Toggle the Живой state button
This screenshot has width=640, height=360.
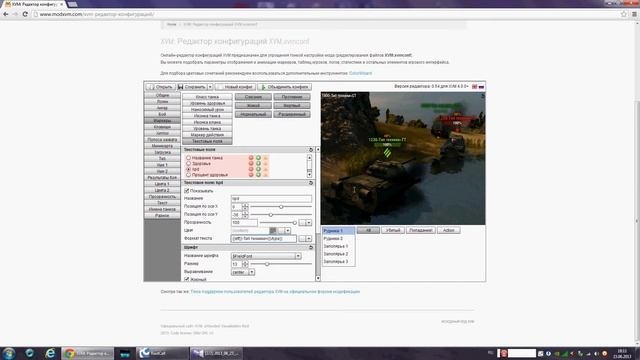click(253, 105)
